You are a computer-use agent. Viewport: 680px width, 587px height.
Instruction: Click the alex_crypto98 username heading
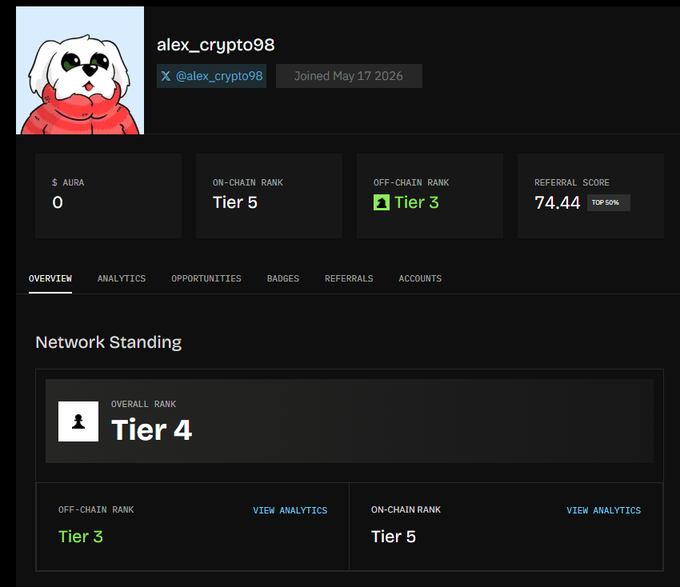click(216, 45)
